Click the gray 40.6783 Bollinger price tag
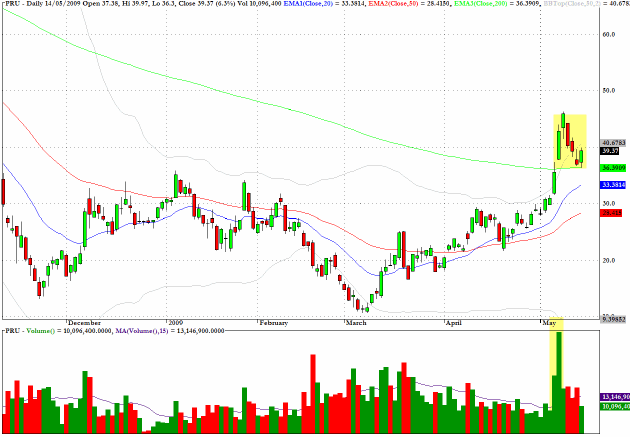Viewport: 630px width, 437px height. click(x=613, y=143)
